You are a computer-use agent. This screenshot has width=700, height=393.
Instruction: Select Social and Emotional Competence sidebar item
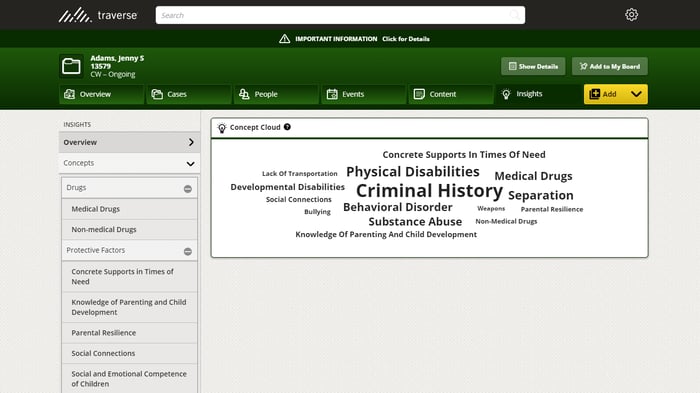[129, 379]
